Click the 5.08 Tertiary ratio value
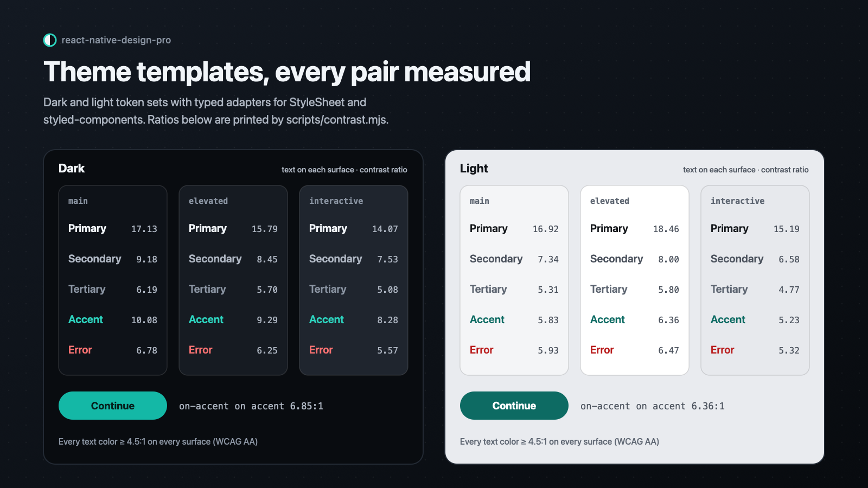Viewport: 868px width, 488px height. point(388,290)
